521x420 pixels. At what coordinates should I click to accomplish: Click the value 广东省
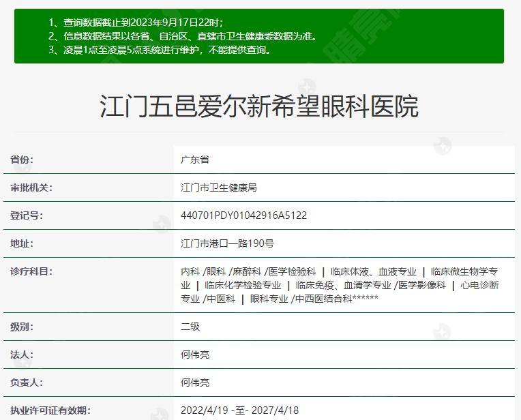tap(195, 160)
